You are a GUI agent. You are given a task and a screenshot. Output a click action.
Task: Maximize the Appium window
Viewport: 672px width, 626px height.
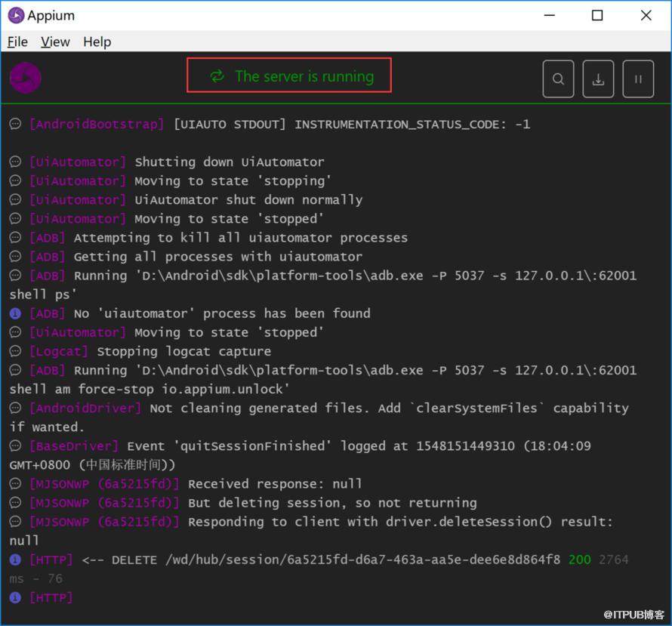click(597, 15)
